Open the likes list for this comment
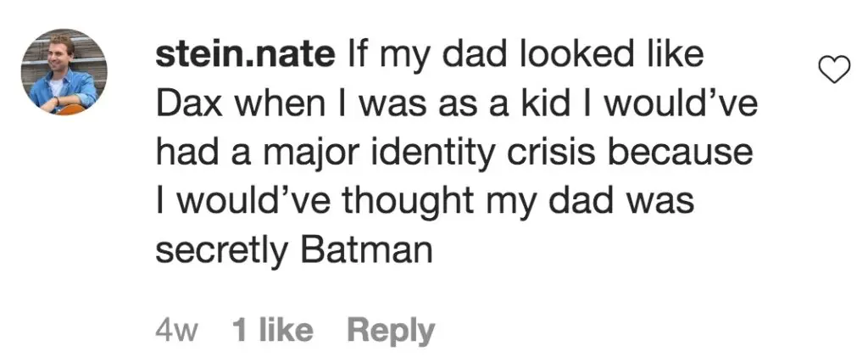Image resolution: width=868 pixels, height=363 pixels. [x=271, y=330]
